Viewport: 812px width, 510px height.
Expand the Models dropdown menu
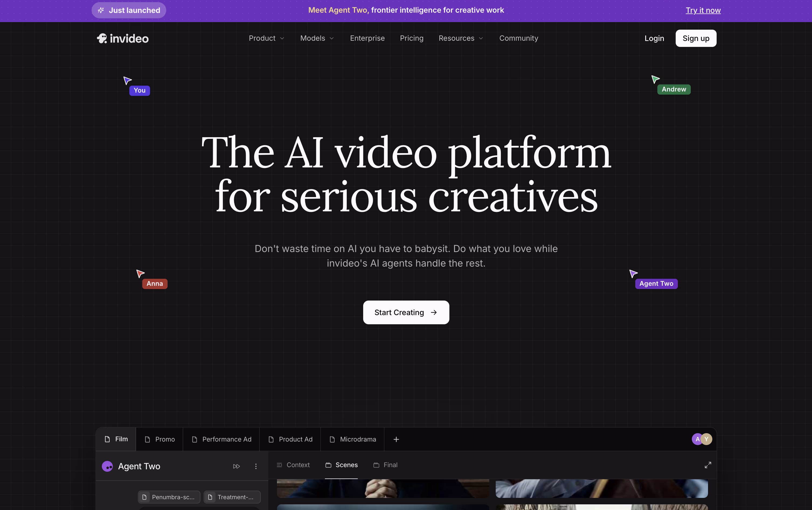(x=317, y=38)
